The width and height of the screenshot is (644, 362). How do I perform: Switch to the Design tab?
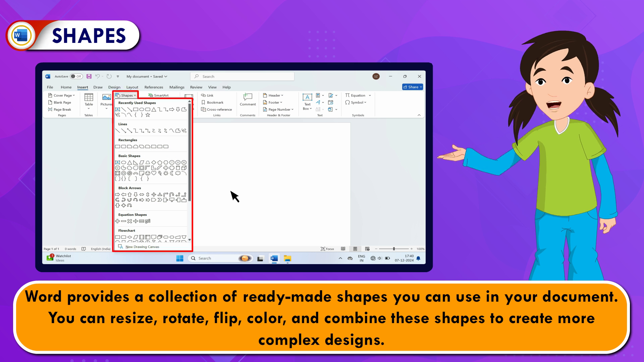114,87
